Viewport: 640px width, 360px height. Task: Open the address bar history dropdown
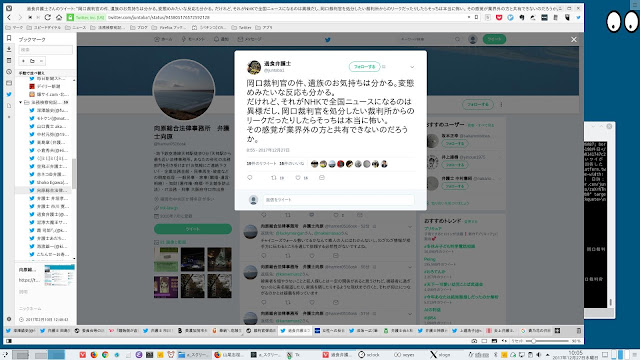pyautogui.click(x=469, y=17)
